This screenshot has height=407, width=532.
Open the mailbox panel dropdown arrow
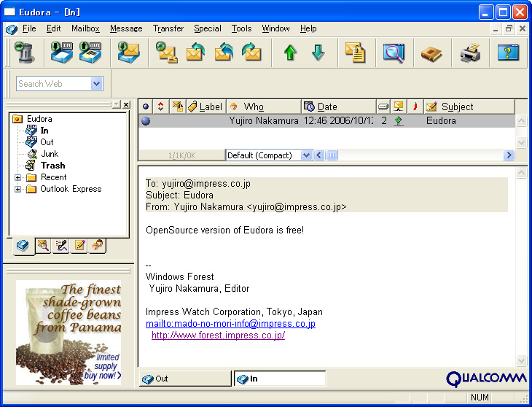117,104
